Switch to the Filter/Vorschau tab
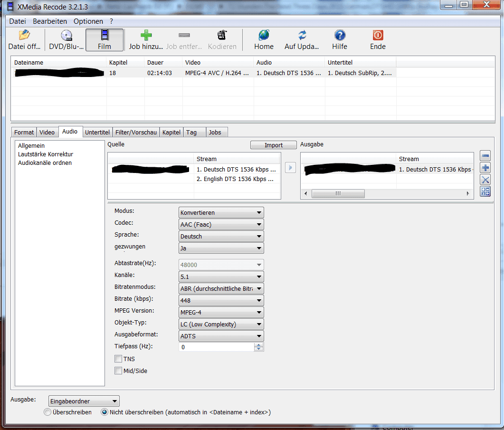 pos(136,132)
